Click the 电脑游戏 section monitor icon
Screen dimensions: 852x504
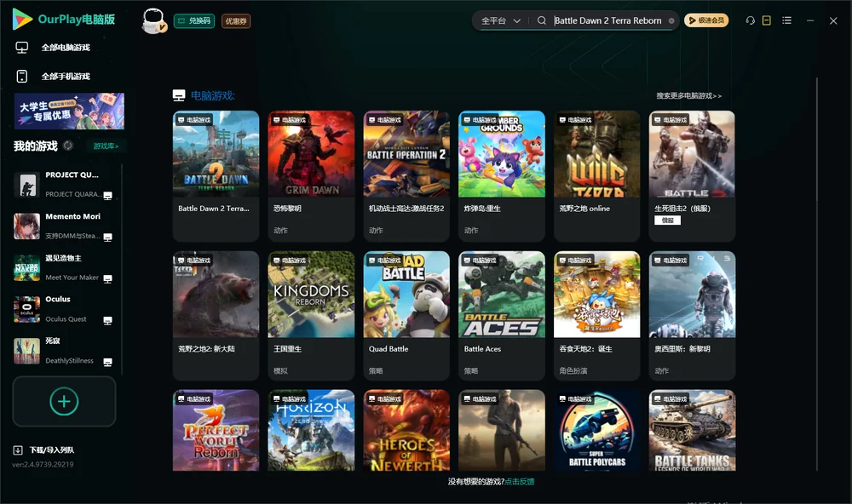pos(179,96)
